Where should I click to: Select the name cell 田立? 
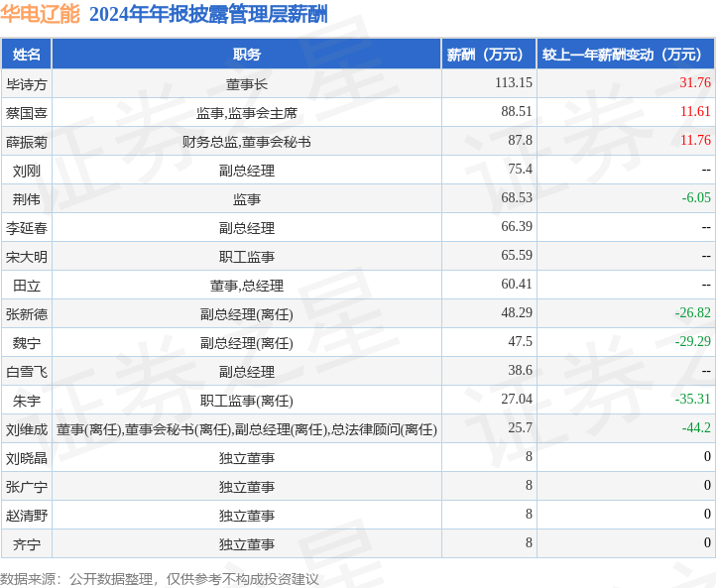(x=27, y=286)
